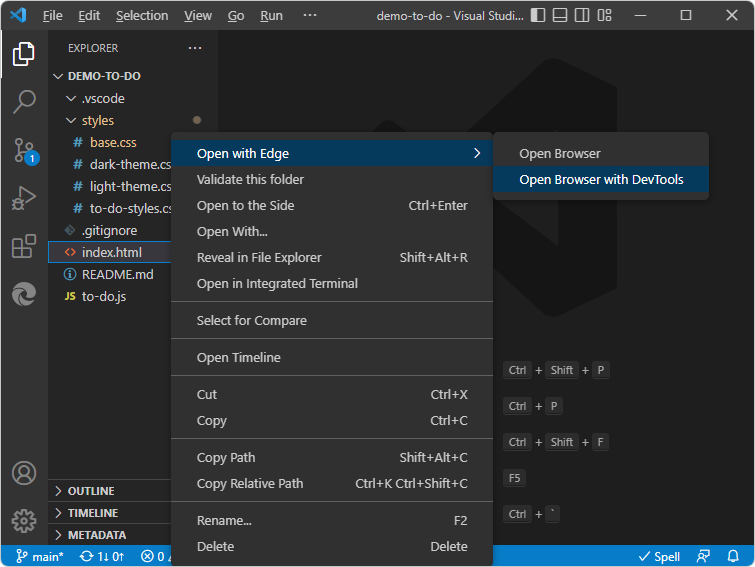Open the Selection menu in menu bar
The width and height of the screenshot is (755, 567).
click(142, 16)
